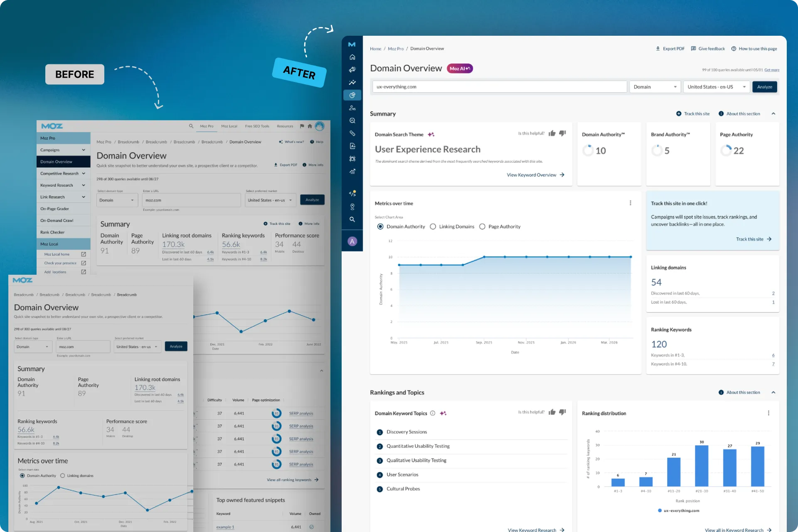Image resolution: width=798 pixels, height=532 pixels.
Task: Open Moz Pro tab in Before top navigation
Action: pyautogui.click(x=207, y=126)
